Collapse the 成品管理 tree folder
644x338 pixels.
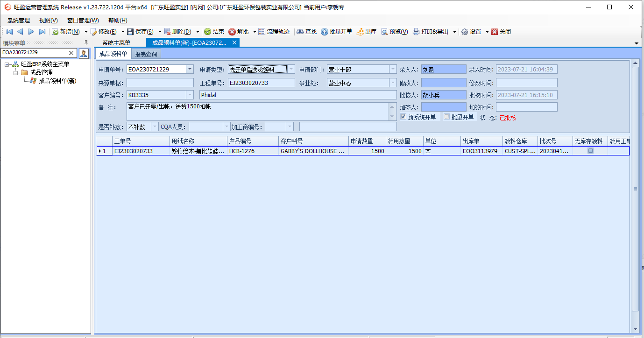(15, 72)
